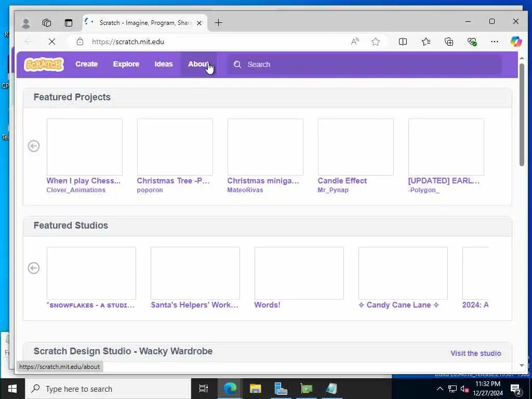Open Mr_Pynap author link
Viewport: 532px width, 399px height.
click(x=333, y=190)
